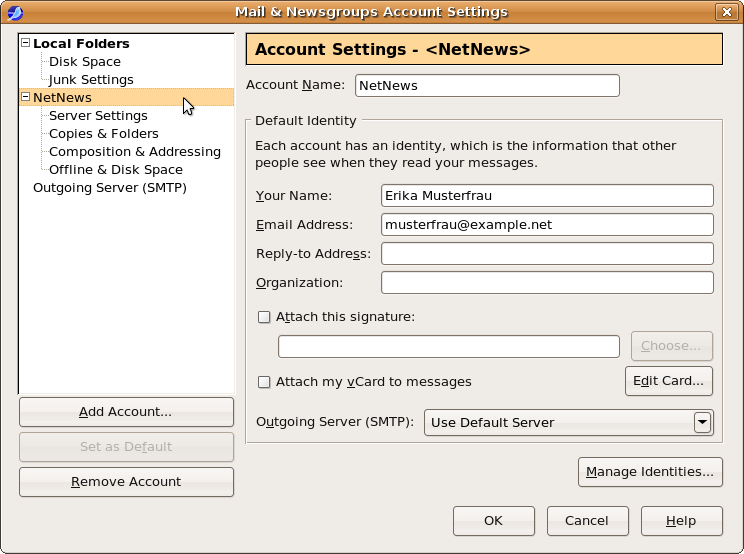Click into the Account Name field
744x554 pixels.
point(487,86)
